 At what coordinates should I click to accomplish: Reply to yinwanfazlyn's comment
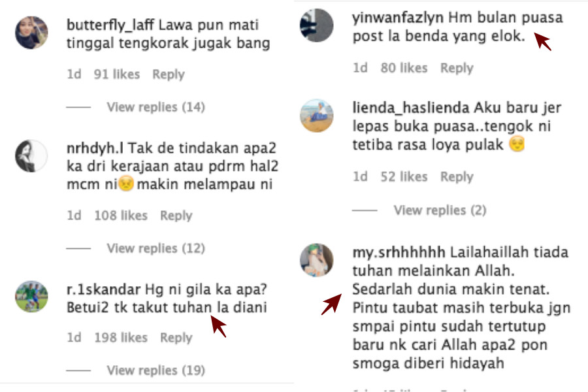[x=457, y=68]
